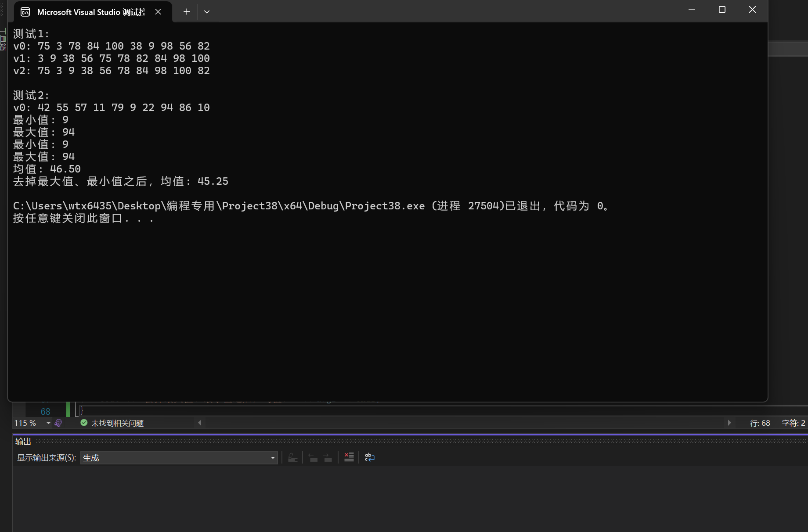The width and height of the screenshot is (808, 532).
Task: Close the debug console window
Action: tap(752, 9)
